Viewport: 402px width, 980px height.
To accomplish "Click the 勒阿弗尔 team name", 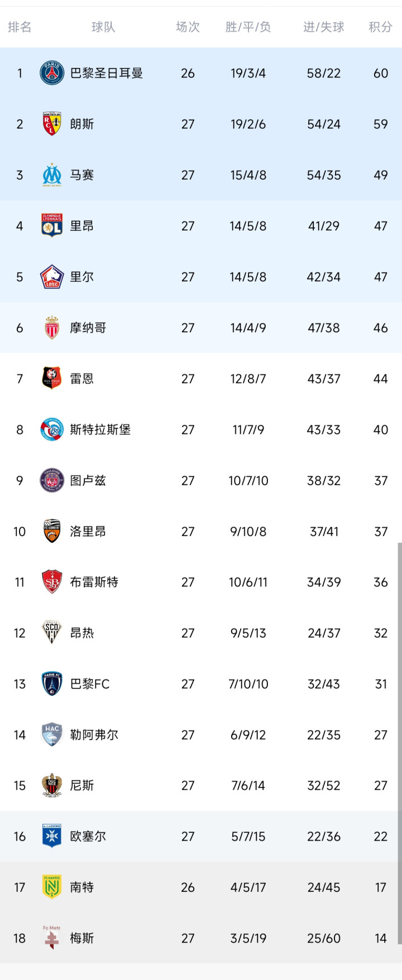I will [94, 735].
